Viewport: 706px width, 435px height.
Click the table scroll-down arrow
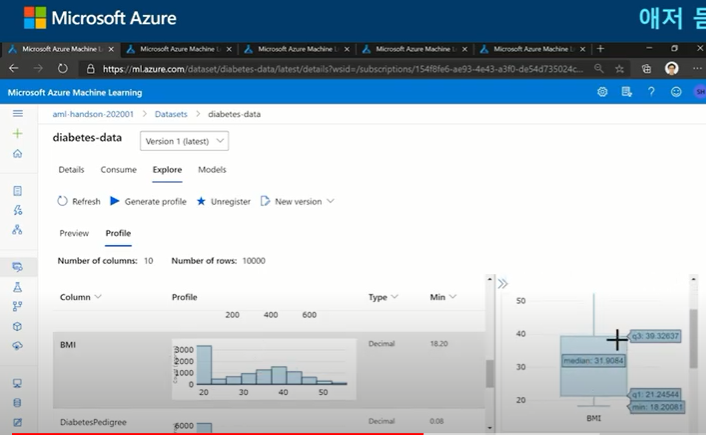tap(490, 427)
